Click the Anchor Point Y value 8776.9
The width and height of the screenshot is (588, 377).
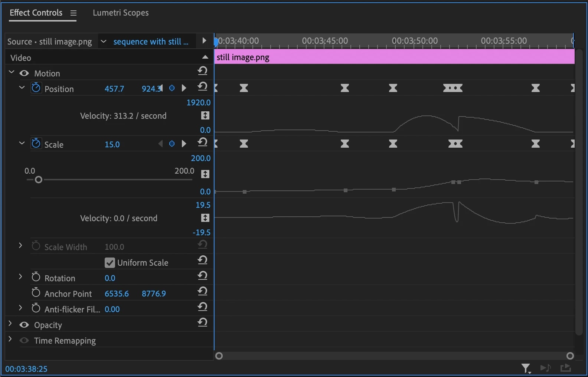click(154, 294)
